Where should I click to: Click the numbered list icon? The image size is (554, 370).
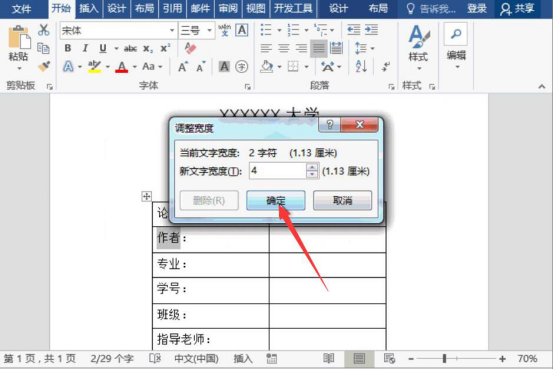click(293, 30)
